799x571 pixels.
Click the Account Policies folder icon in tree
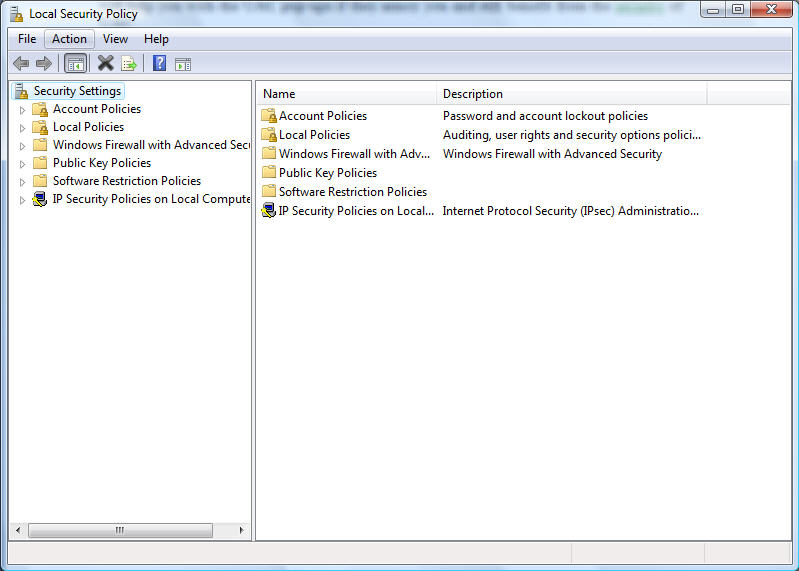tap(40, 109)
